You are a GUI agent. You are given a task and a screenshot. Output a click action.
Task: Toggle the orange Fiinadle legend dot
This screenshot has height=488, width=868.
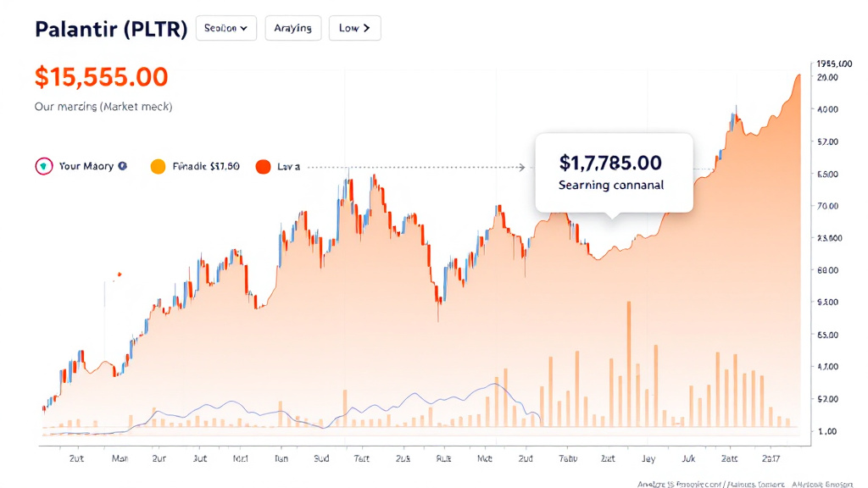pyautogui.click(x=158, y=167)
